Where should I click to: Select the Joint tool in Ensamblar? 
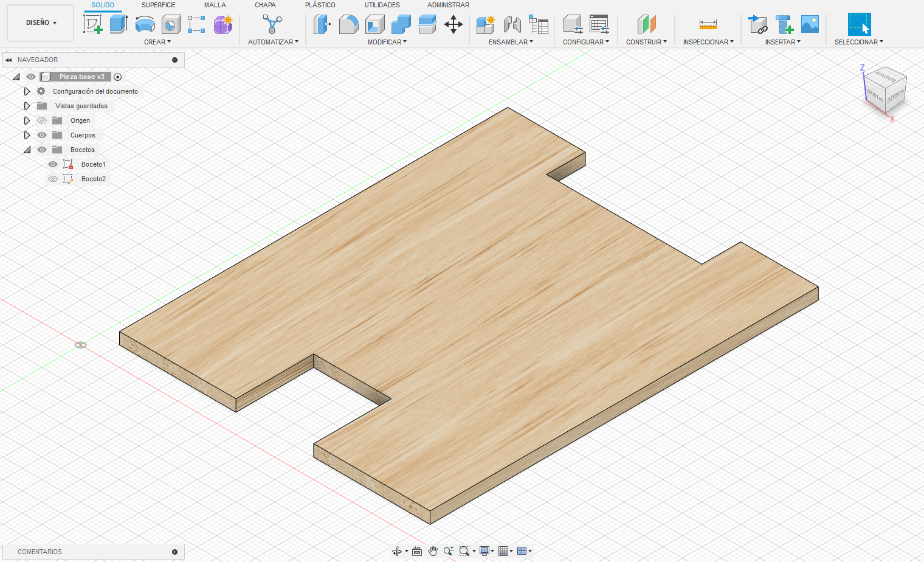point(512,24)
